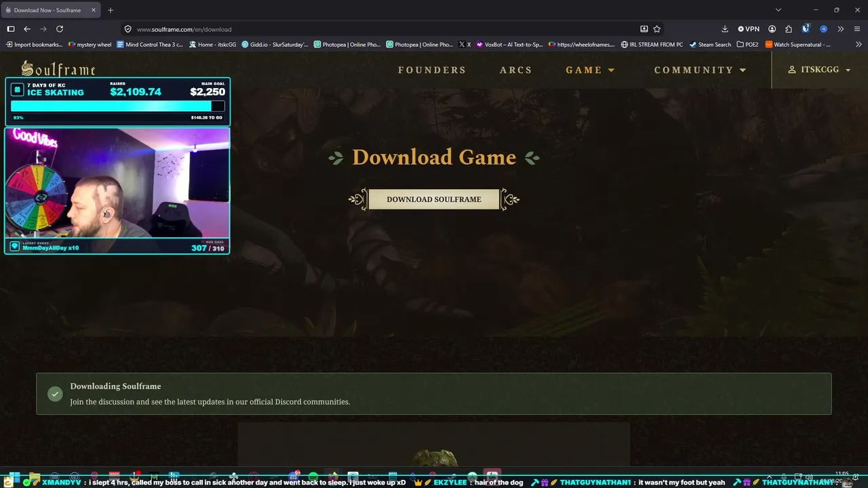Expand the list of all tabs chevron
This screenshot has width=868, height=488.
pos(778,10)
